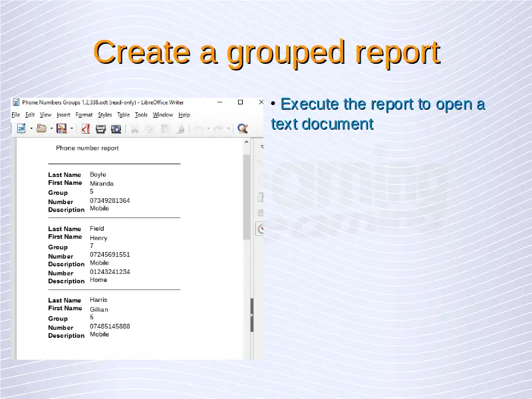
Task: Click the number '01243241234'
Action: 110,272
